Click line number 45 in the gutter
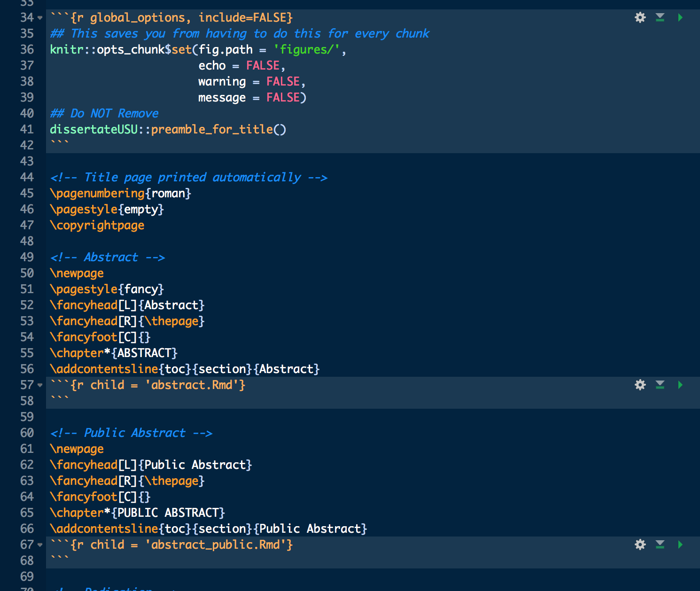This screenshot has width=700, height=591. 27,194
